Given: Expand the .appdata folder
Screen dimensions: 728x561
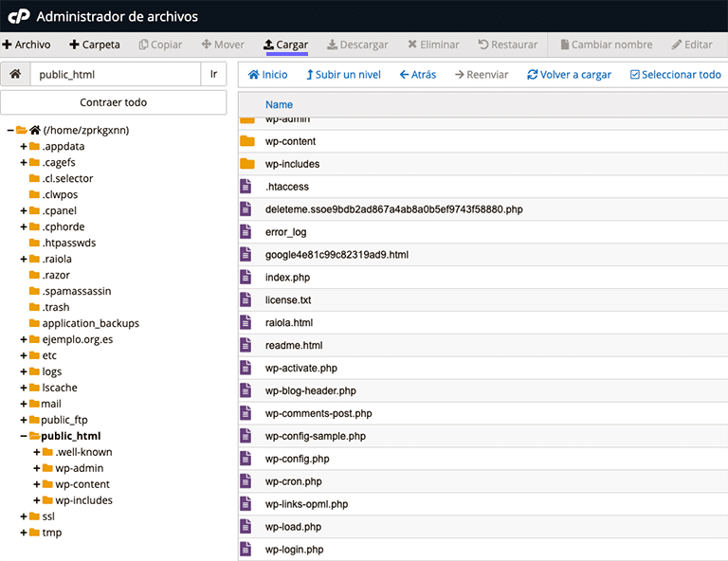Looking at the screenshot, I should (23, 146).
